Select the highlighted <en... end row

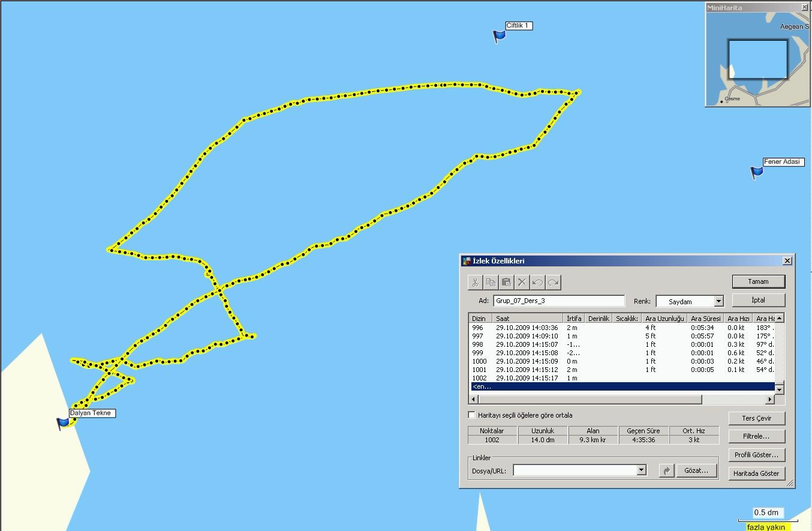(622, 386)
